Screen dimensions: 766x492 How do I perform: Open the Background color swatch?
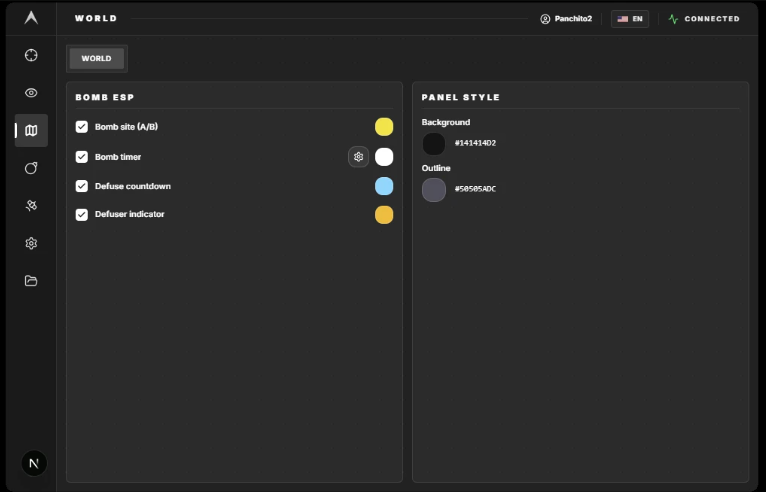434,144
